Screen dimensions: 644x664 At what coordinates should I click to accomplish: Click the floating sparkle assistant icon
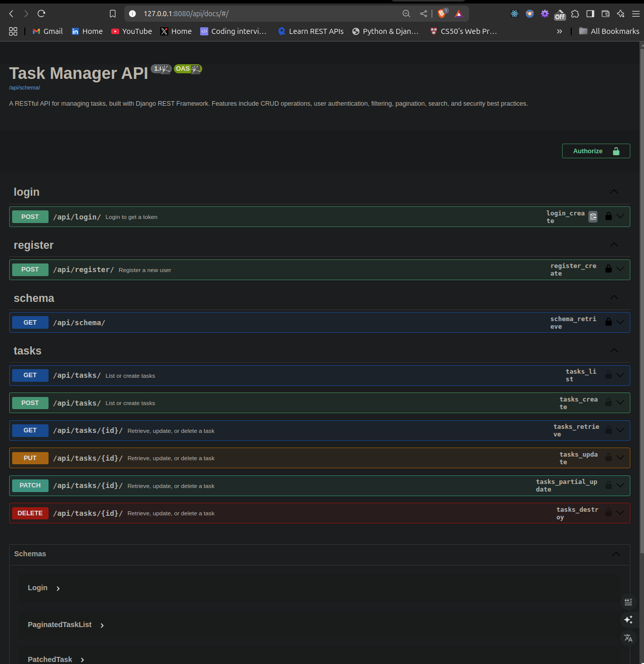click(x=628, y=619)
